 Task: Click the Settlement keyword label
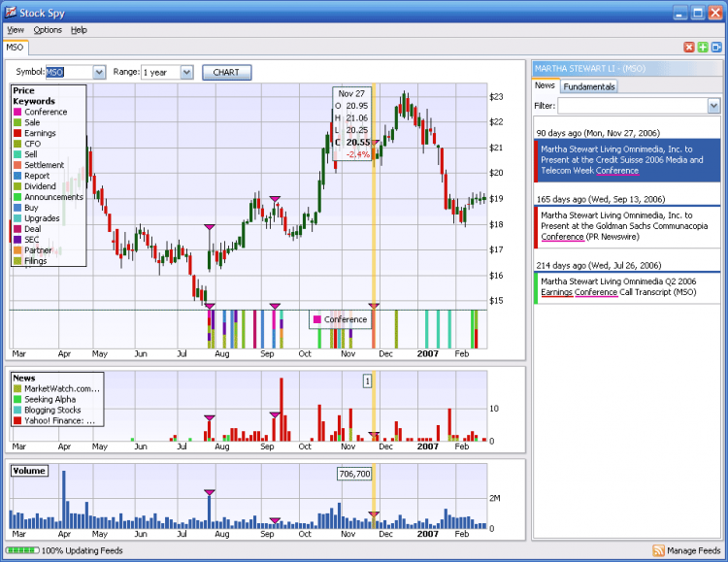click(44, 165)
